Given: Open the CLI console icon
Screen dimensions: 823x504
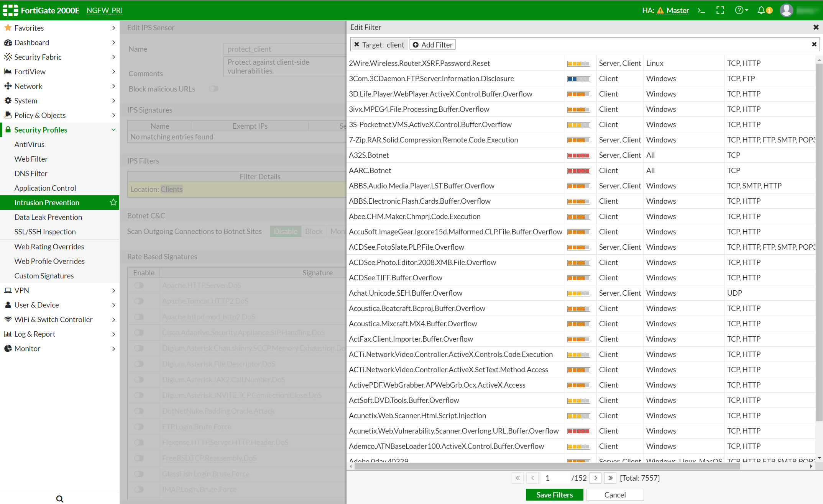Looking at the screenshot, I should (701, 10).
